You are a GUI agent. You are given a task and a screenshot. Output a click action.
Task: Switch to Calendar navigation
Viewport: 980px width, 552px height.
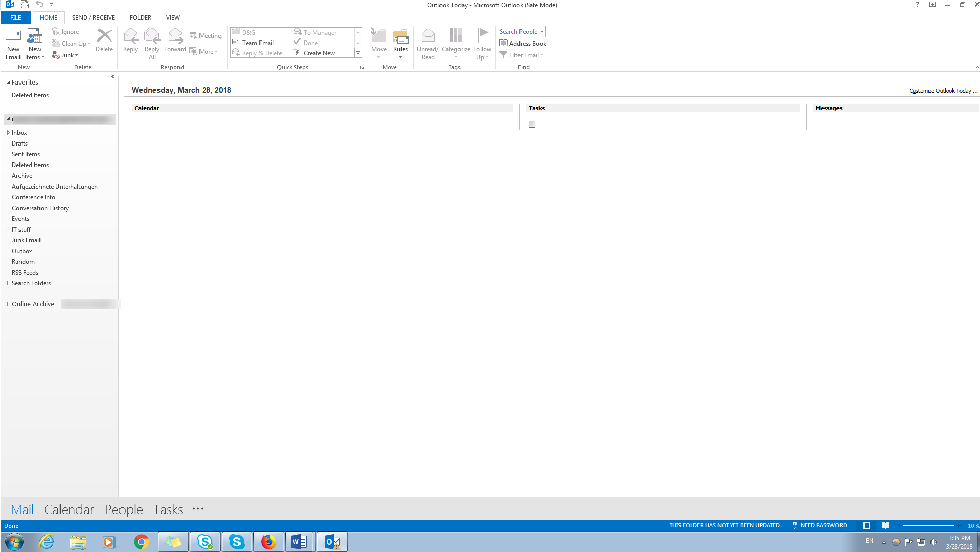click(x=69, y=509)
